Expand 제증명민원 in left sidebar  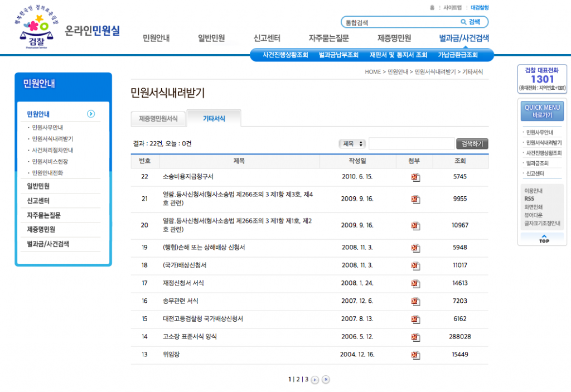coord(41,229)
